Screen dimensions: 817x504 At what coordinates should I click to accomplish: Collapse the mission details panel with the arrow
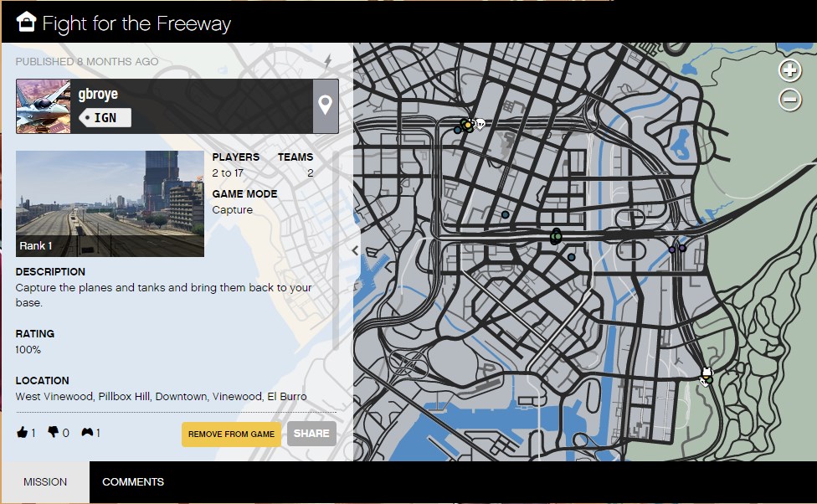pos(356,250)
